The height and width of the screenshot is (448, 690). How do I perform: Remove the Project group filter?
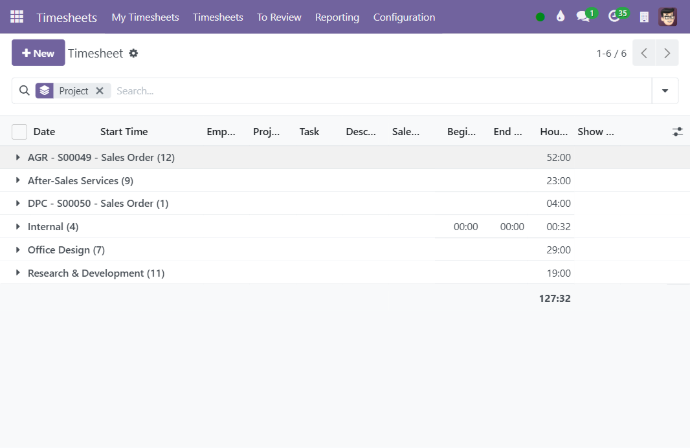pos(99,91)
